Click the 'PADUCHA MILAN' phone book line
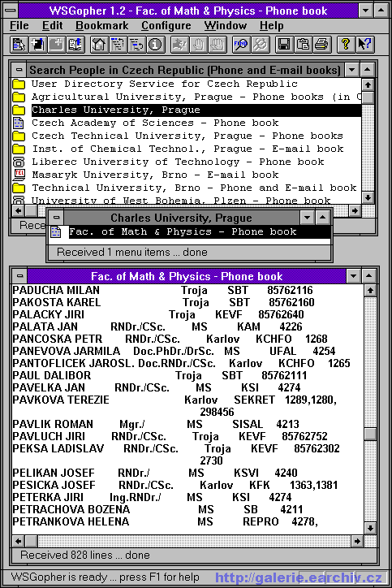The image size is (392, 588). [162, 290]
